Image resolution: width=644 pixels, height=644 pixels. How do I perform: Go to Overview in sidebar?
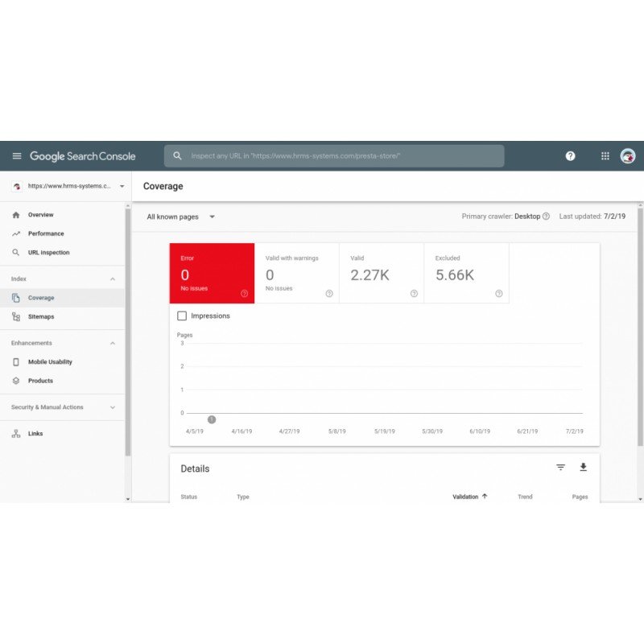(63, 215)
